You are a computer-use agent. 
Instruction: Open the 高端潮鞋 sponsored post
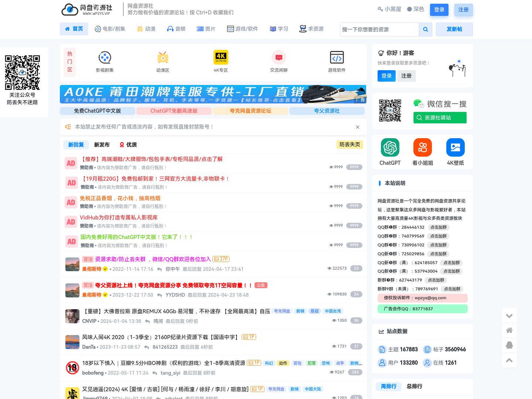(x=151, y=159)
